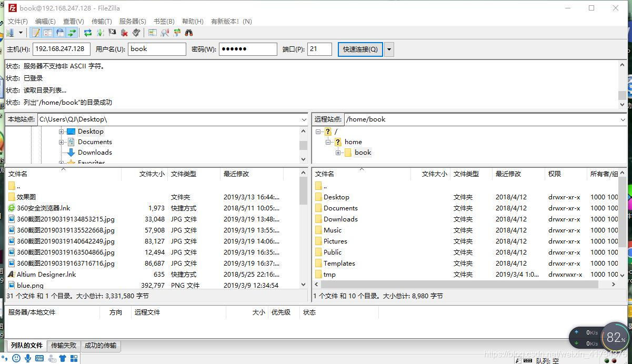Open the 编辑(E) menu
This screenshot has width=632, height=364.
tap(45, 21)
